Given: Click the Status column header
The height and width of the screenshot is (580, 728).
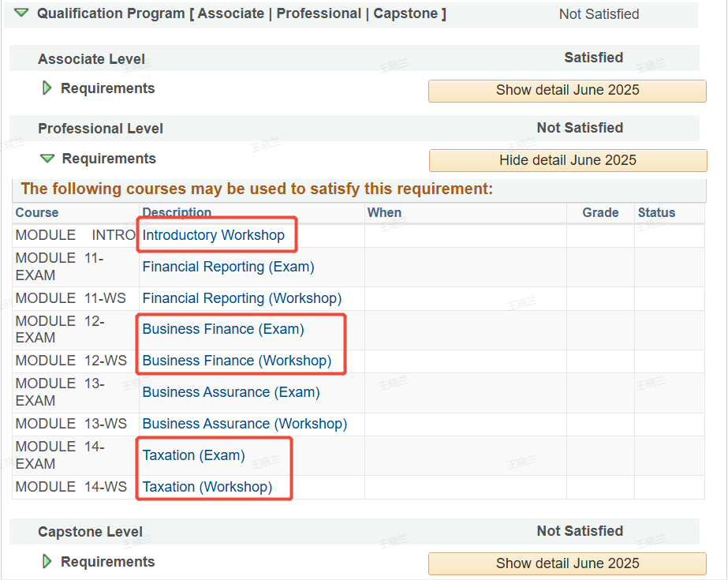Looking at the screenshot, I should (x=656, y=212).
